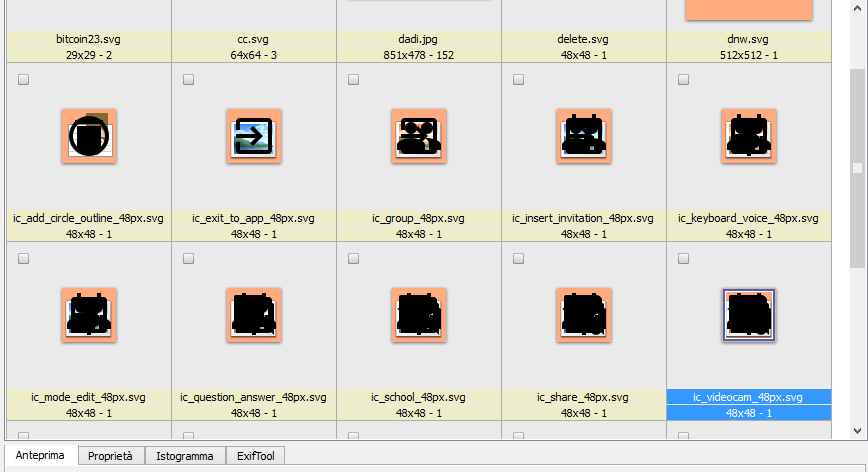Click the dnw.svg orange thumbnail
The image size is (868, 472).
(748, 9)
